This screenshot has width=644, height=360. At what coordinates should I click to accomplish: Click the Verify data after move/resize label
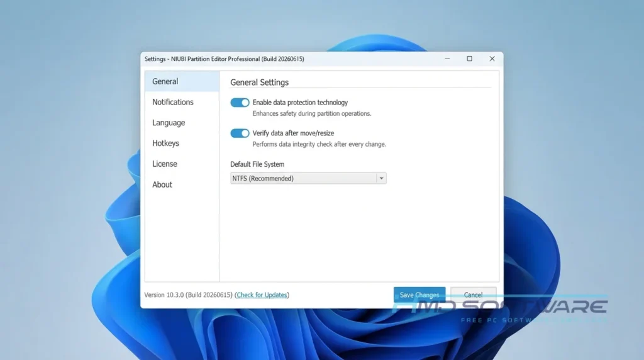pos(293,133)
